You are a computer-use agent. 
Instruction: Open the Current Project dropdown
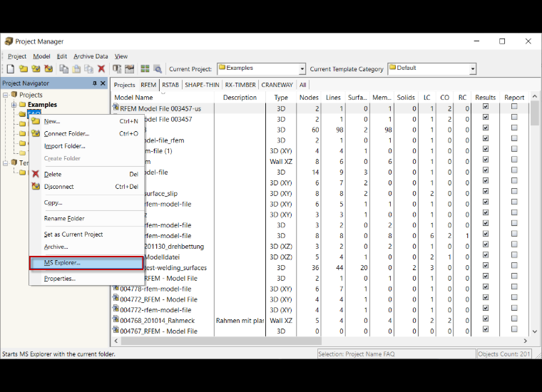click(x=302, y=68)
